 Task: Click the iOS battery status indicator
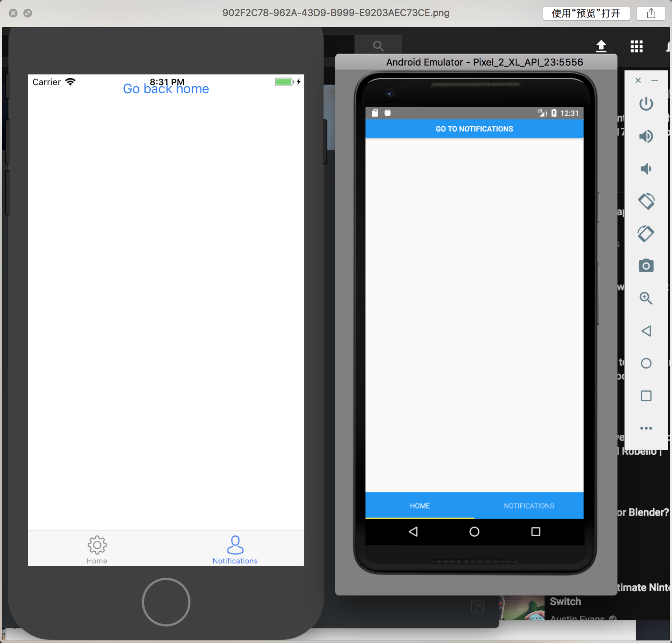[284, 82]
